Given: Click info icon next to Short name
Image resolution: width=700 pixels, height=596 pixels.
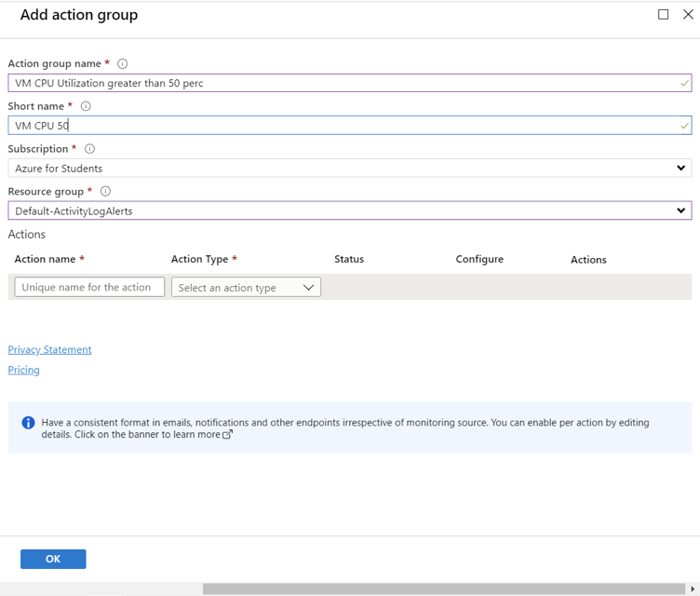Looking at the screenshot, I should [86, 107].
